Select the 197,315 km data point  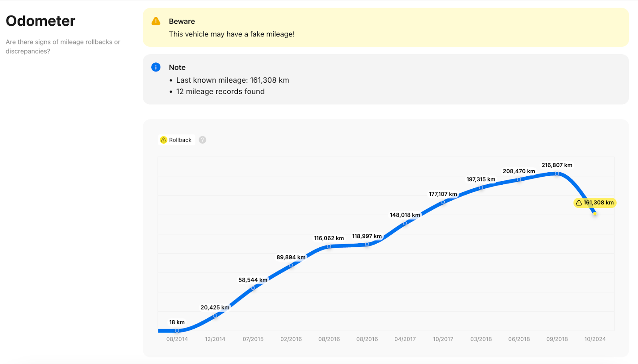[481, 188]
